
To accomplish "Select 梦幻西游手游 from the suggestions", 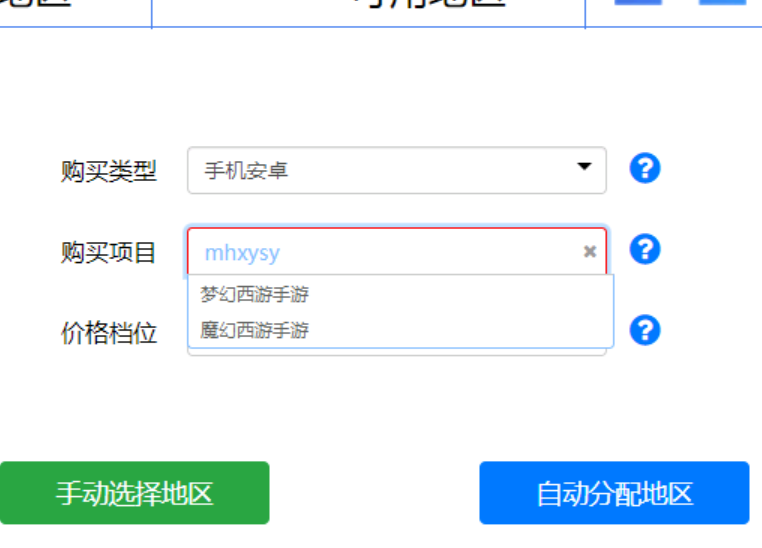I will point(255,295).
